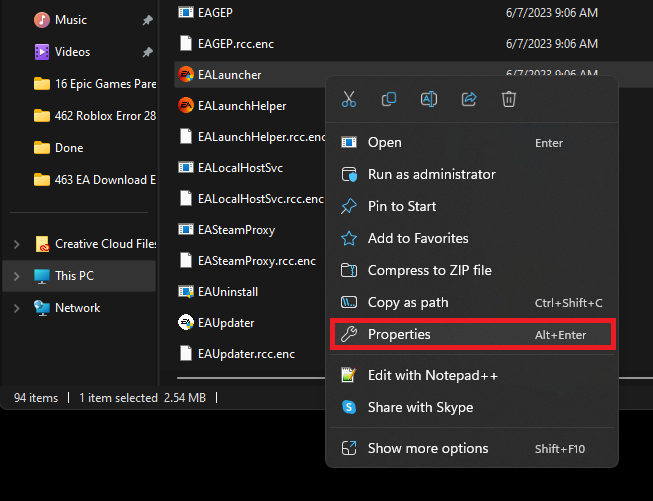Click the EAGEP.rcc.enc date modified cell
The height and width of the screenshot is (501, 653).
[551, 43]
